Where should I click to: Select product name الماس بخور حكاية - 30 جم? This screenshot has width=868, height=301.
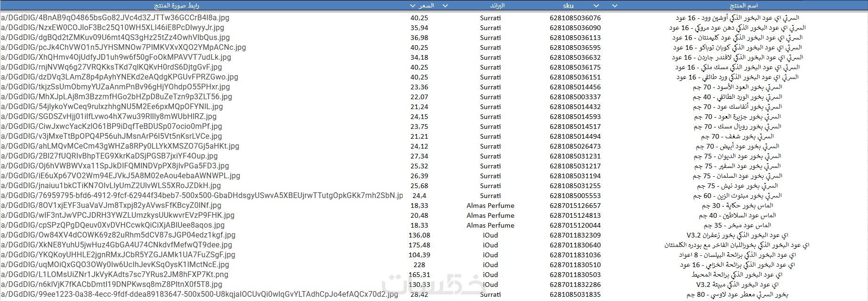(x=737, y=206)
